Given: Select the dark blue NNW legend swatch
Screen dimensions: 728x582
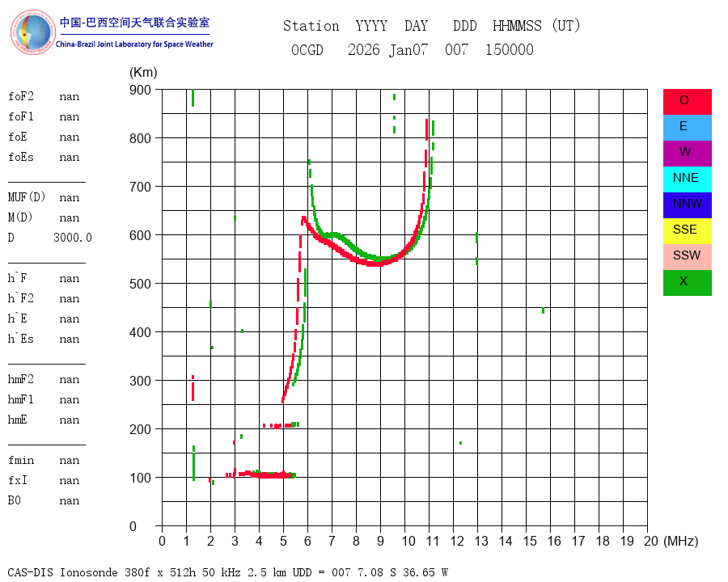Looking at the screenshot, I should [687, 205].
